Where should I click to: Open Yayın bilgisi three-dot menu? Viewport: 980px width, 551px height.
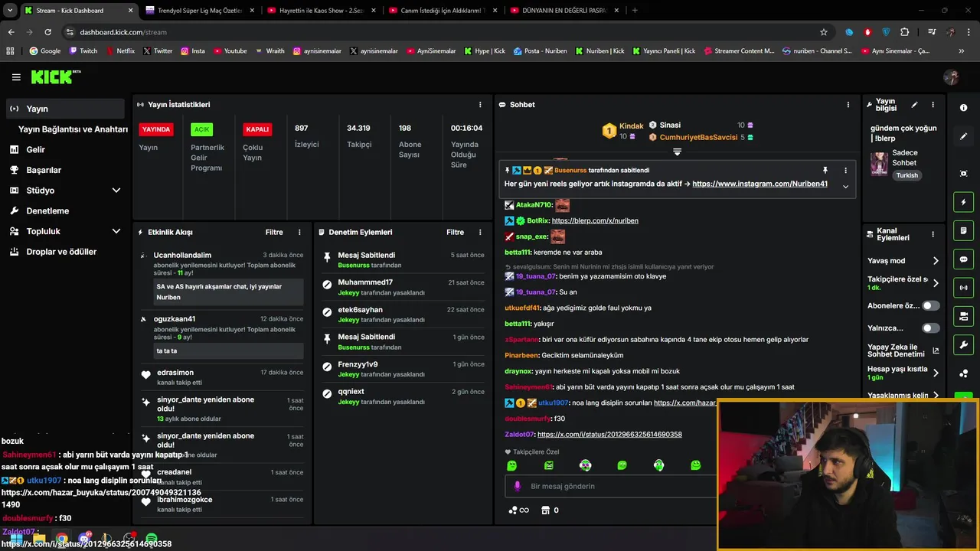pos(933,105)
